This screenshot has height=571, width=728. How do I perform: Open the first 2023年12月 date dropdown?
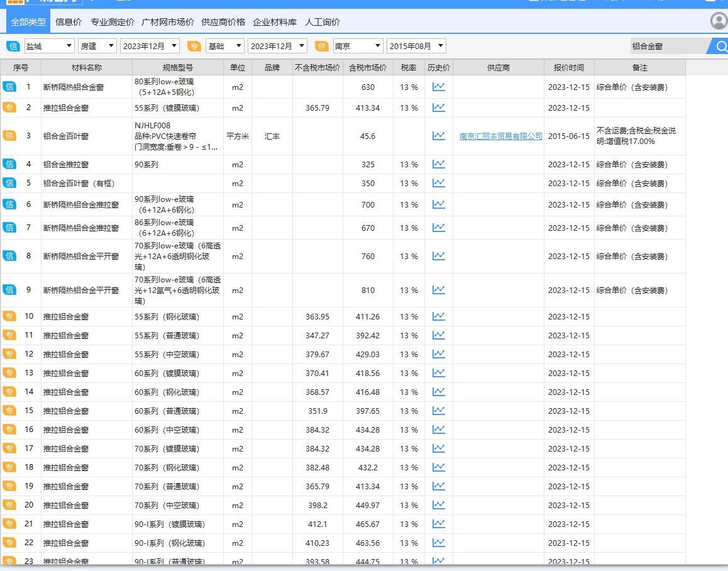point(150,46)
